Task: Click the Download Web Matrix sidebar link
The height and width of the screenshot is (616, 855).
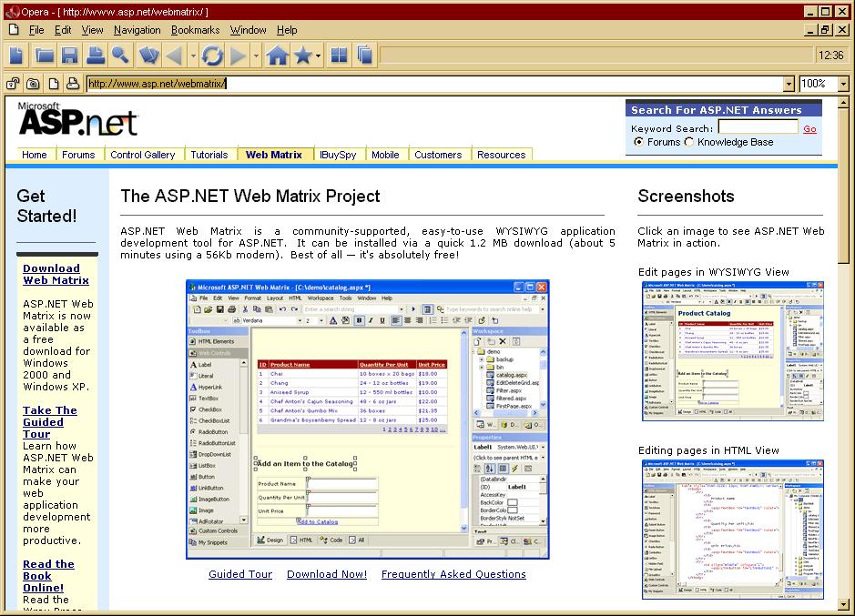Action: click(56, 274)
